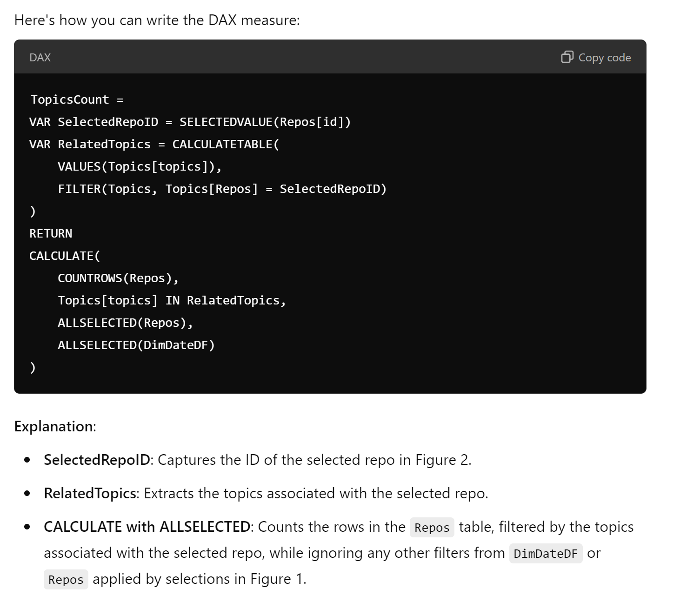700x595 pixels.
Task: Click the inline Repos chip after "rows in the"
Action: [432, 528]
